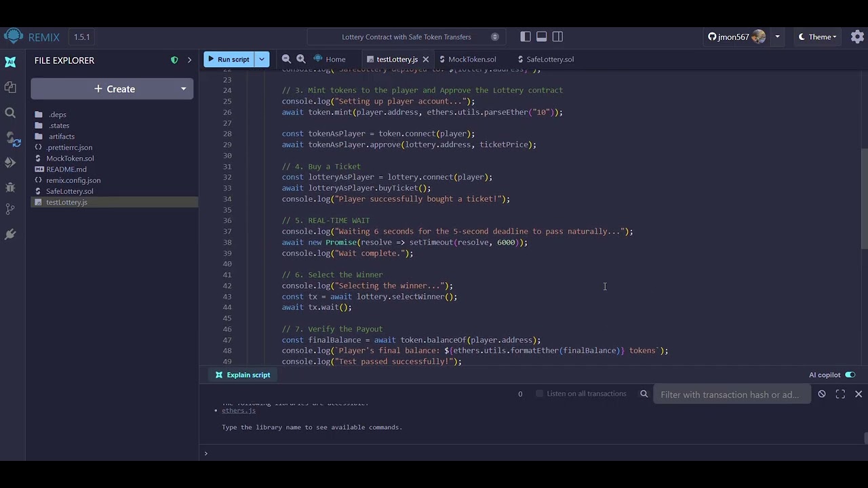Open the Deploy & run transactions icon
868x488 pixels.
pyautogui.click(x=10, y=163)
